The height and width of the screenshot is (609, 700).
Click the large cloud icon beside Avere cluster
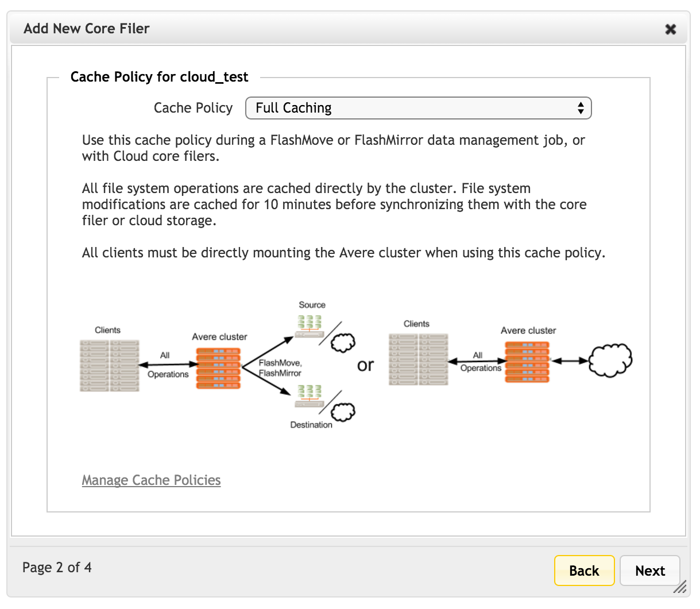[x=610, y=360]
